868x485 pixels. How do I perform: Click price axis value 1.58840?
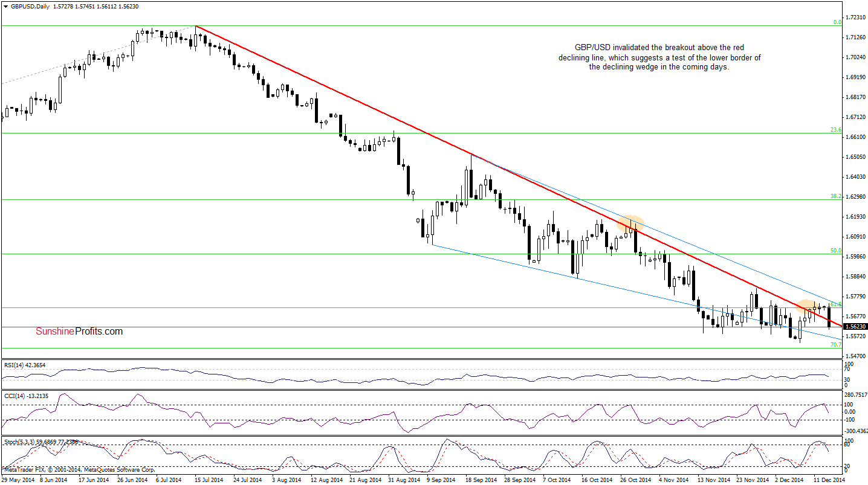855,277
